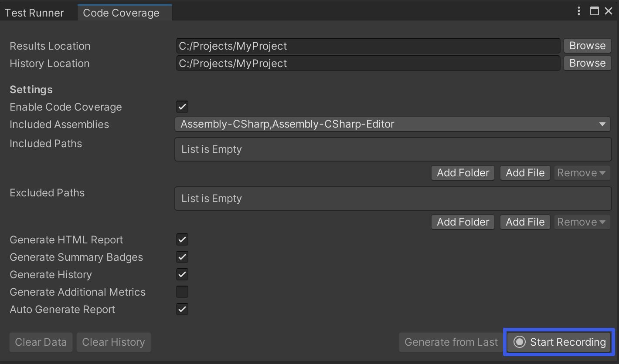Open the Included Assemblies dropdown
The height and width of the screenshot is (364, 619).
pyautogui.click(x=393, y=124)
